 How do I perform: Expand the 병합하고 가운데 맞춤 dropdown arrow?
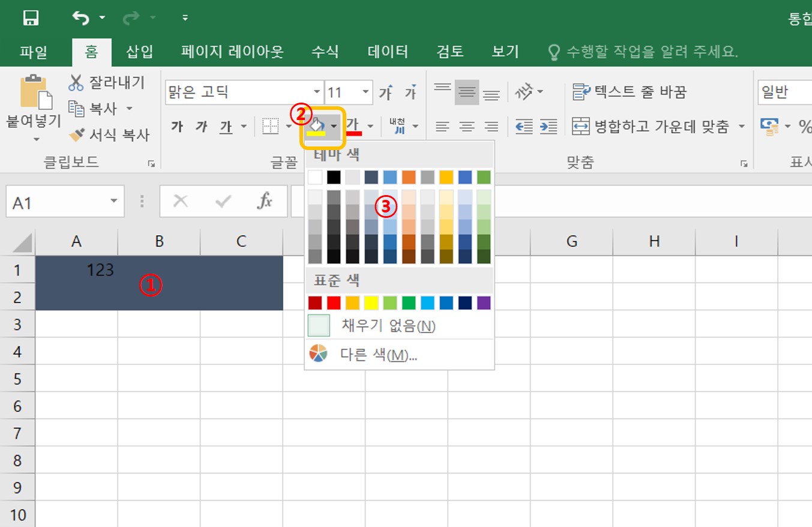[742, 127]
